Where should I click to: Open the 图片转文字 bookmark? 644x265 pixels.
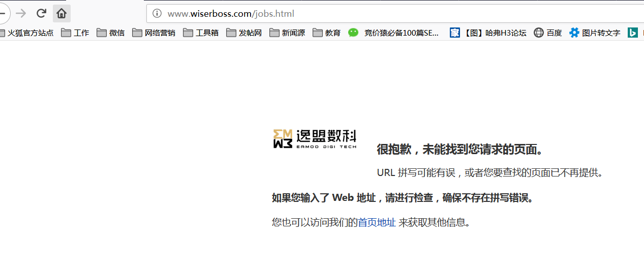[x=595, y=33]
